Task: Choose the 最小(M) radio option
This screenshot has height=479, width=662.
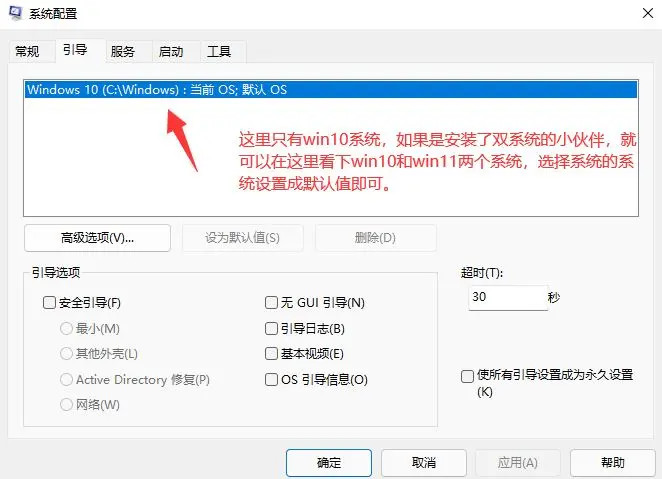Action: (66, 328)
